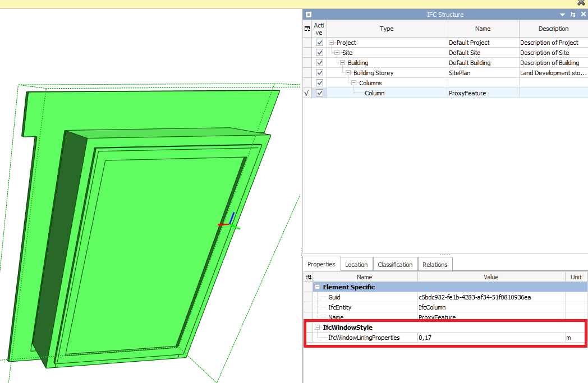Select the IfcWindowLiningProperties property row

(x=445, y=338)
